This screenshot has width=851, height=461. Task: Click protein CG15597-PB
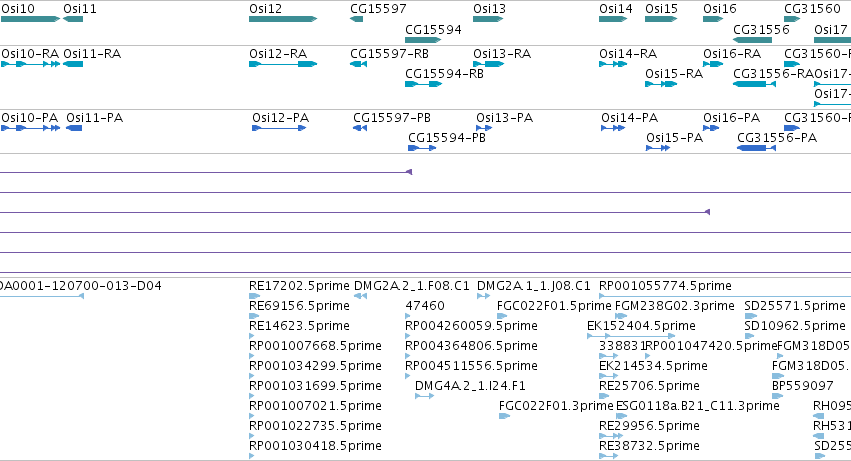point(392,118)
